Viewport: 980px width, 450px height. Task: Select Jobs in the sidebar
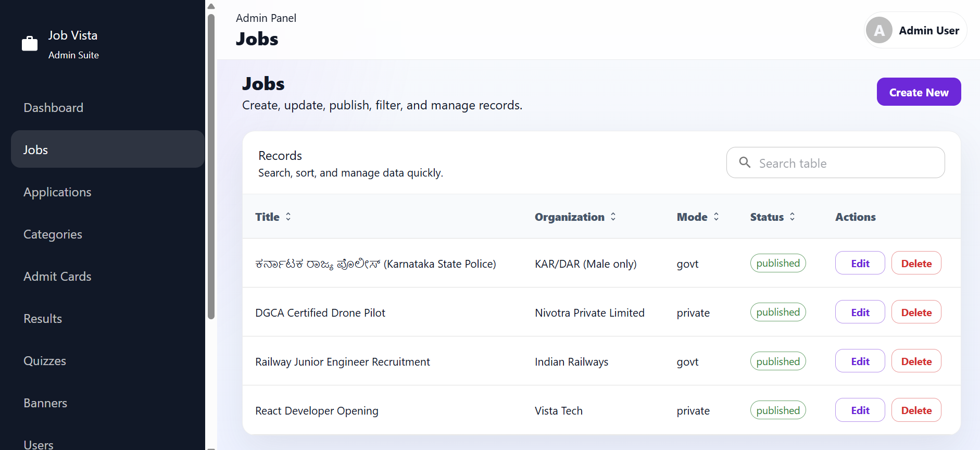(108, 149)
